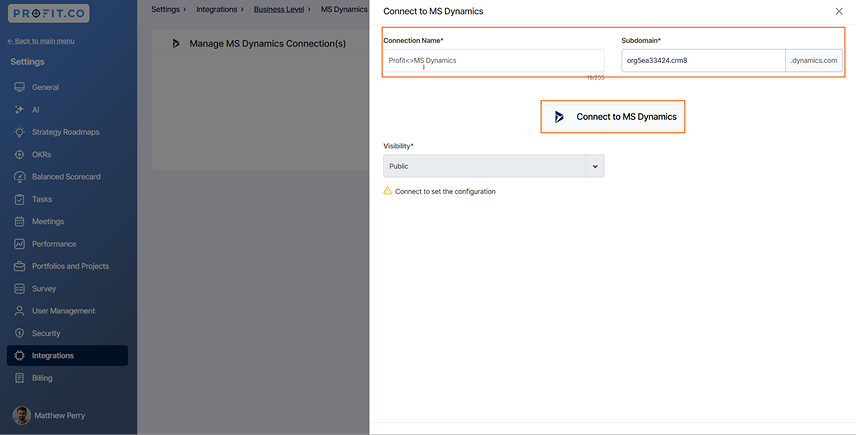The width and height of the screenshot is (856, 435).
Task: Go to Portfolios and Projects settings
Action: click(68, 266)
